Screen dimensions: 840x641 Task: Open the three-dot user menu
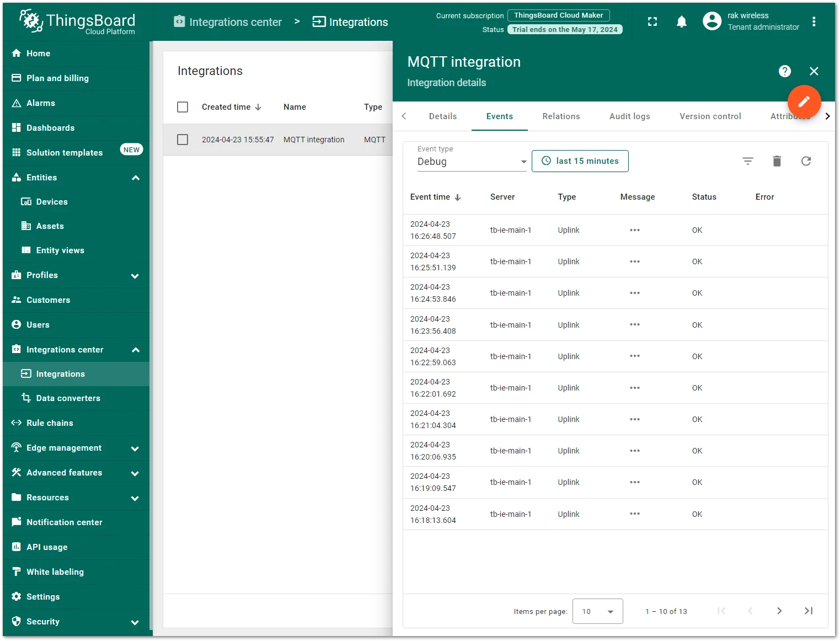pyautogui.click(x=814, y=22)
